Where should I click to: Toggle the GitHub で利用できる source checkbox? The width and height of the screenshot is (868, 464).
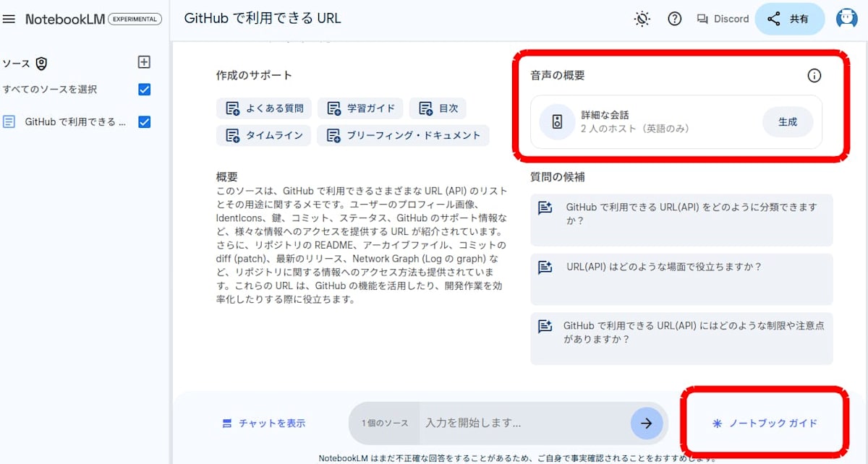tap(144, 121)
